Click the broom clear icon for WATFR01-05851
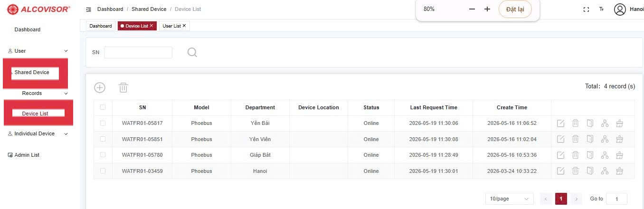Viewport: 644px width, 209px height. click(619, 139)
